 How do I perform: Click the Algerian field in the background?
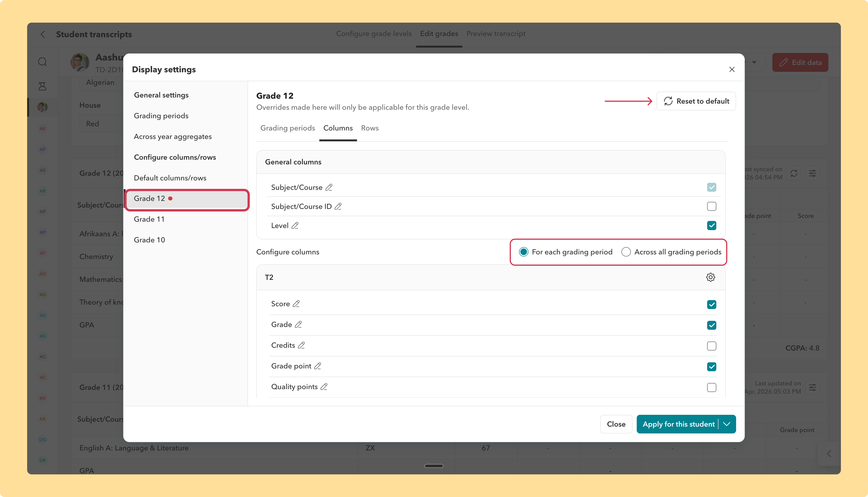tap(102, 83)
